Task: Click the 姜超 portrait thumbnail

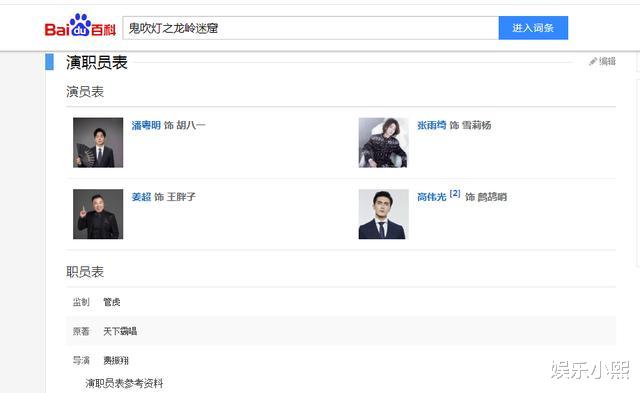Action: tap(98, 214)
